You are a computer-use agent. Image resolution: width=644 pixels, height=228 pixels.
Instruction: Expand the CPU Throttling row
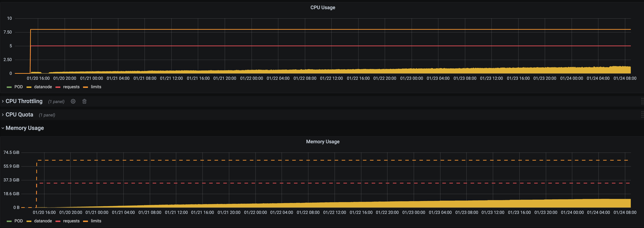[x=24, y=101]
